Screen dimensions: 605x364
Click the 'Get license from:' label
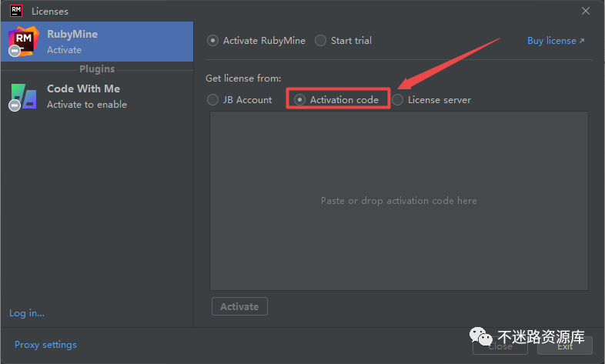tap(243, 78)
